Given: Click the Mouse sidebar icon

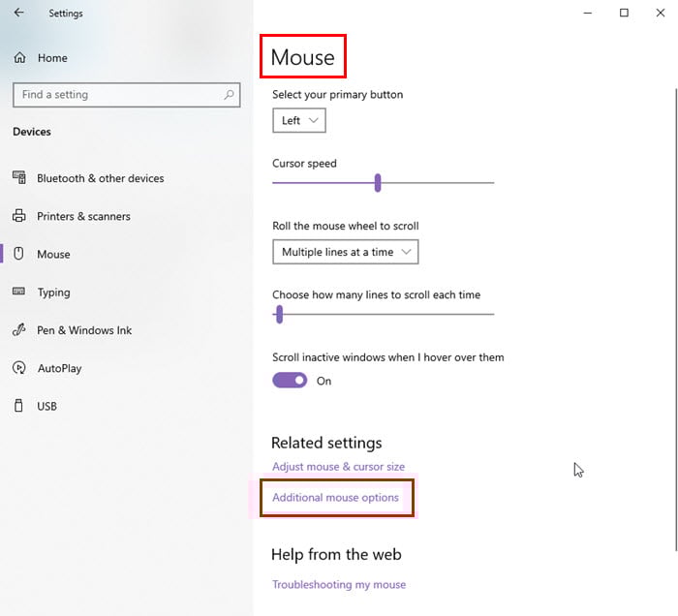Looking at the screenshot, I should [x=18, y=254].
